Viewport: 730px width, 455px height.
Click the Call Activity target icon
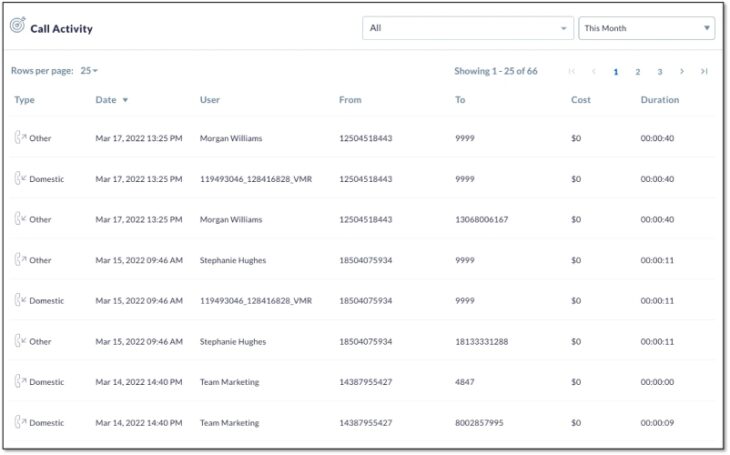(x=18, y=25)
